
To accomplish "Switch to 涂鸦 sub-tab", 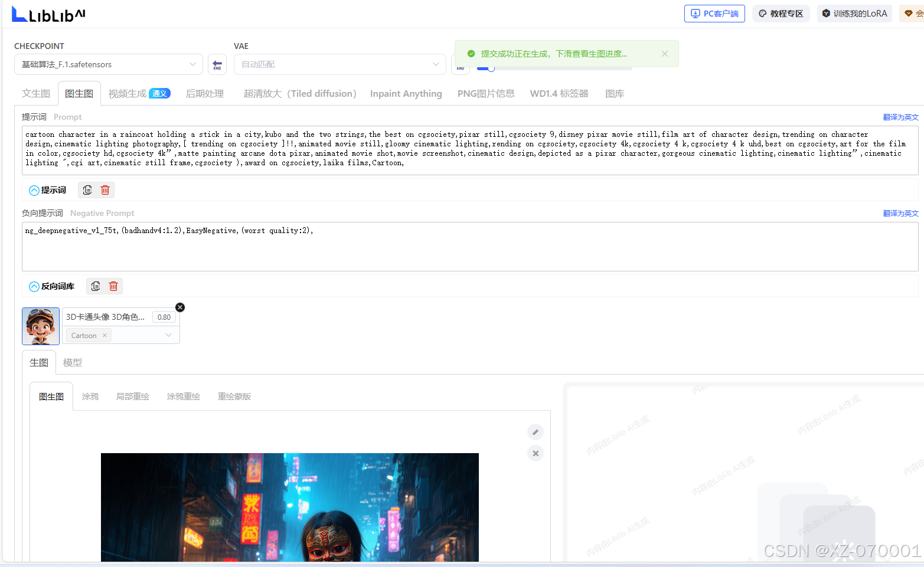I will 90,396.
